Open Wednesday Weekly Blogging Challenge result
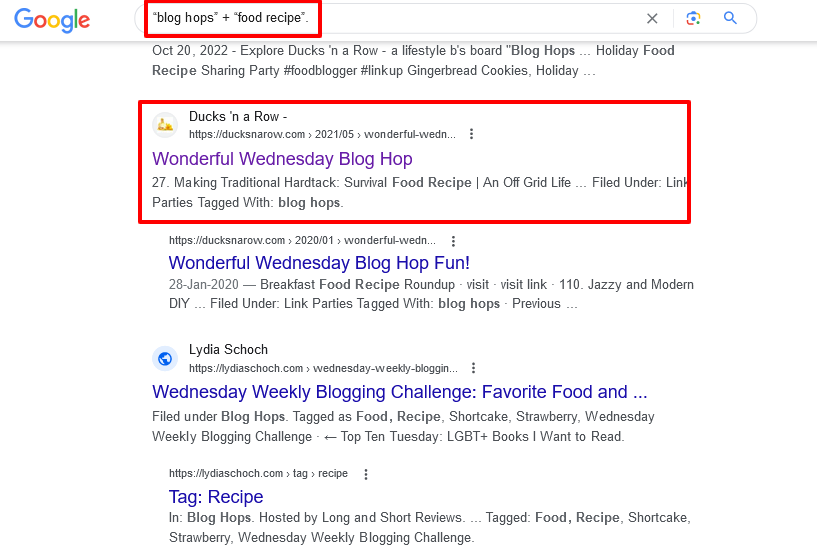This screenshot has height=555, width=817. point(399,392)
